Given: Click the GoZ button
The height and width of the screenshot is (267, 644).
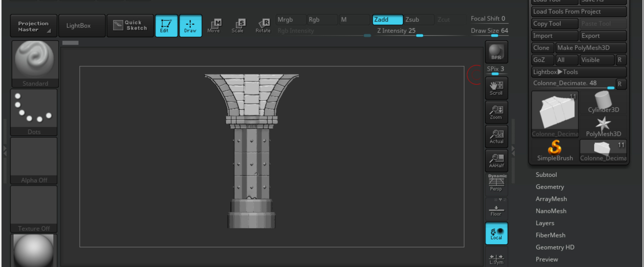Looking at the screenshot, I should click(543, 60).
